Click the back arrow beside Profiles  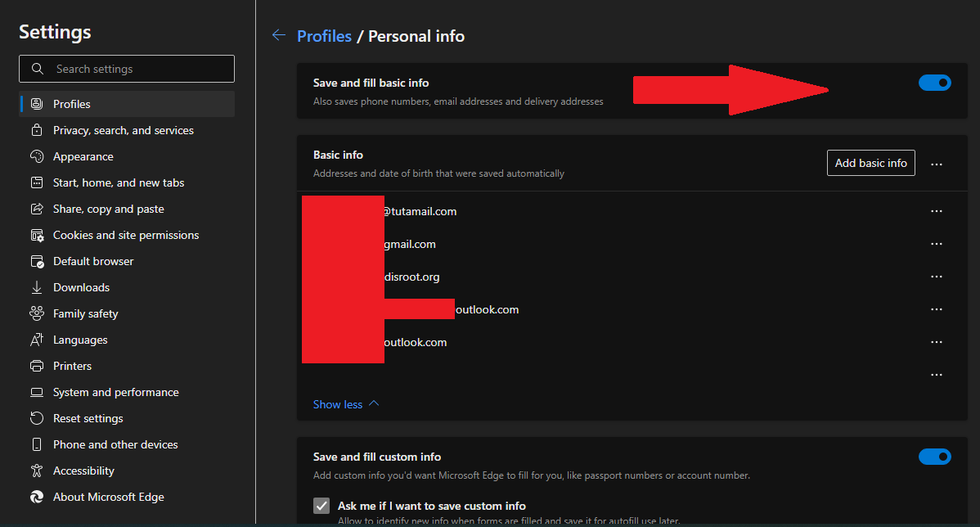coord(279,35)
